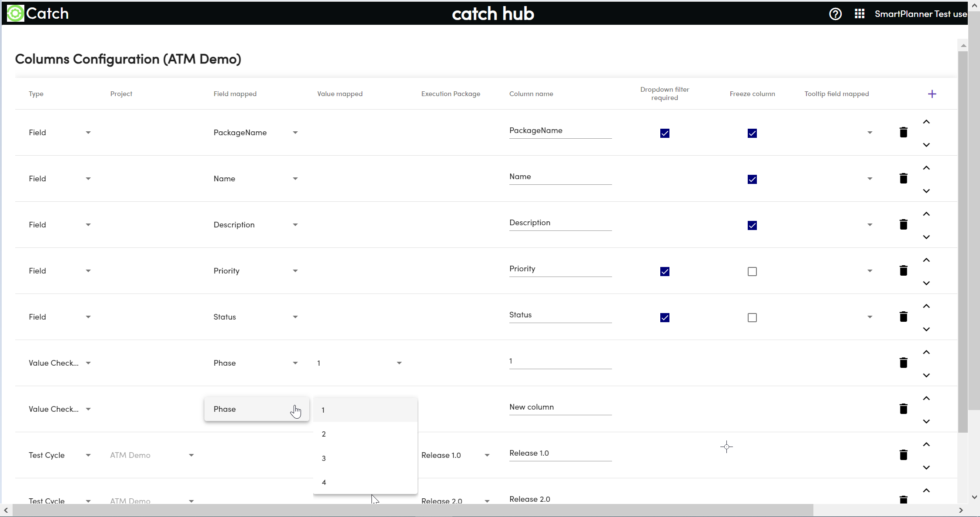Delete the PackageName column row
The height and width of the screenshot is (517, 980).
pos(903,132)
